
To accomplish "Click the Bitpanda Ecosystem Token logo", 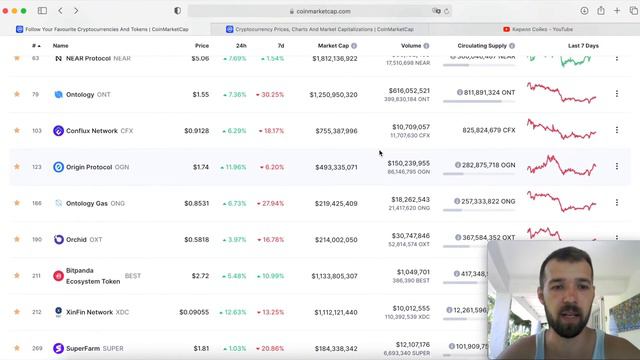I will (x=58, y=276).
